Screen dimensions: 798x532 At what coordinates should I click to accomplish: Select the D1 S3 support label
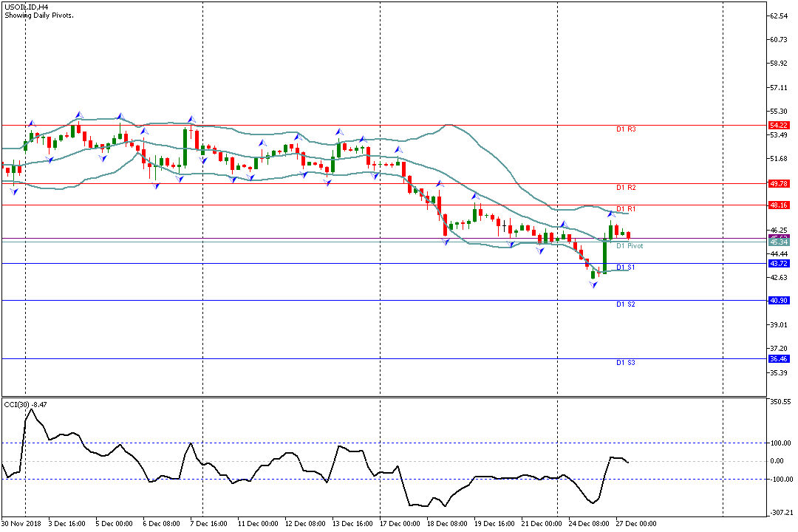click(x=626, y=363)
